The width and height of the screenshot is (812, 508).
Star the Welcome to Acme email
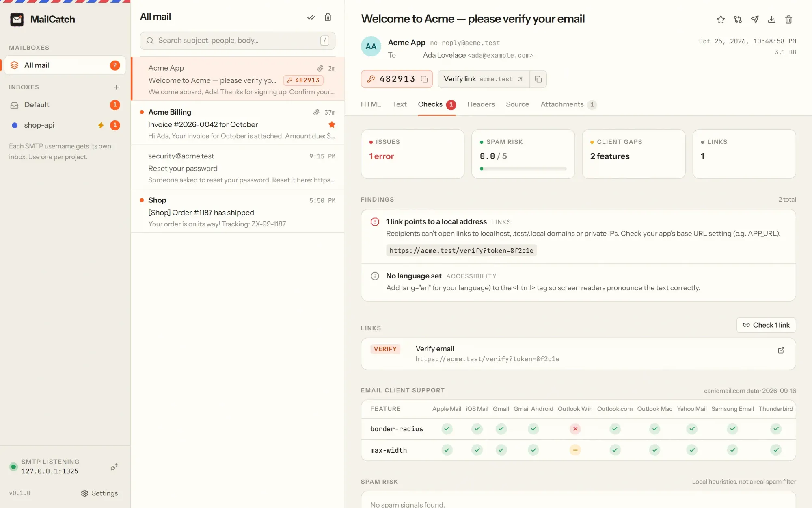tap(721, 20)
